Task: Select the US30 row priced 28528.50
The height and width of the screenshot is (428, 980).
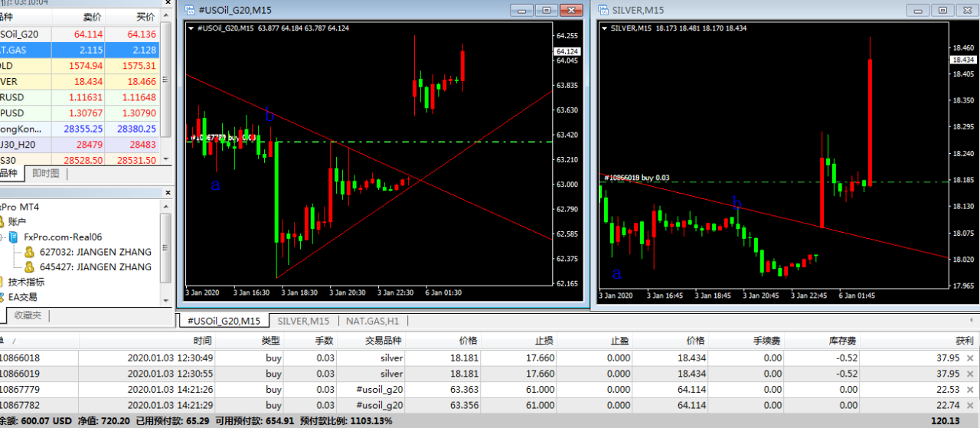Action: pos(81,160)
